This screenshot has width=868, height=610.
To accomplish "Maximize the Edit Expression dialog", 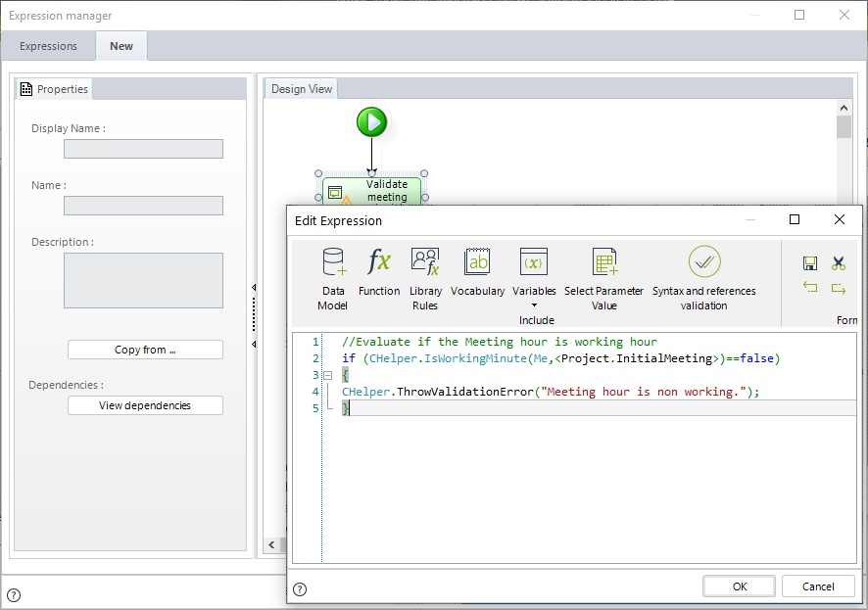I will tap(795, 219).
